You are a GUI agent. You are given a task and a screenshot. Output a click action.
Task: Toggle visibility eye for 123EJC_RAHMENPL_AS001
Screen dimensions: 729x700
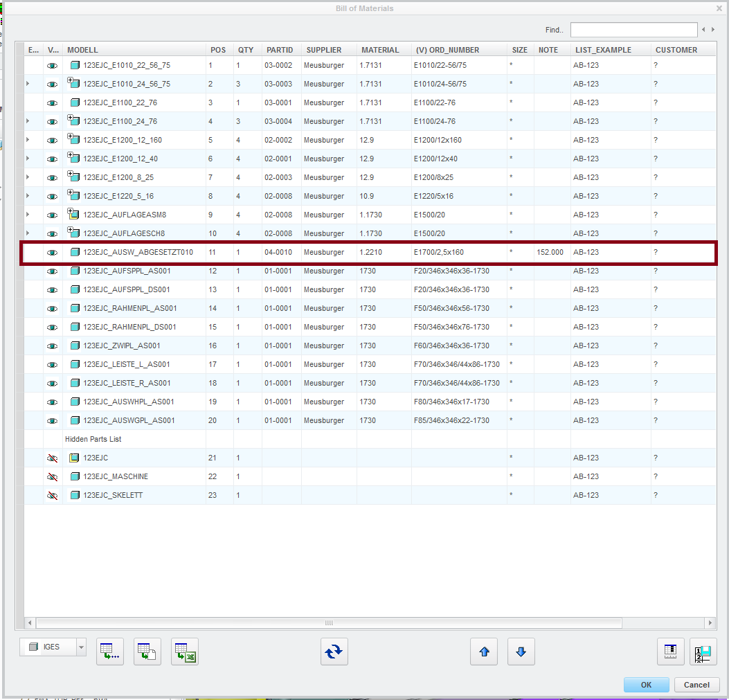point(53,309)
